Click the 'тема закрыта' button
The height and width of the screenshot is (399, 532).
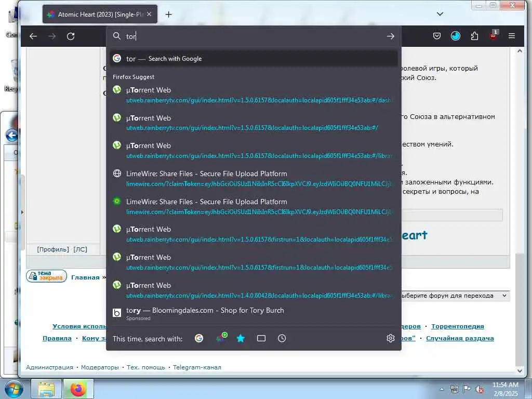(46, 276)
